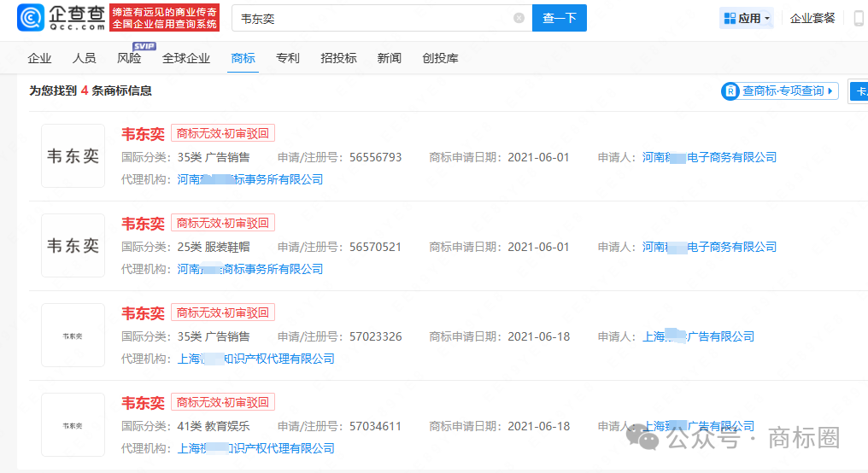Click the R icon in 查商标·专项查询
Viewport: 868px width, 473px height.
tap(730, 91)
